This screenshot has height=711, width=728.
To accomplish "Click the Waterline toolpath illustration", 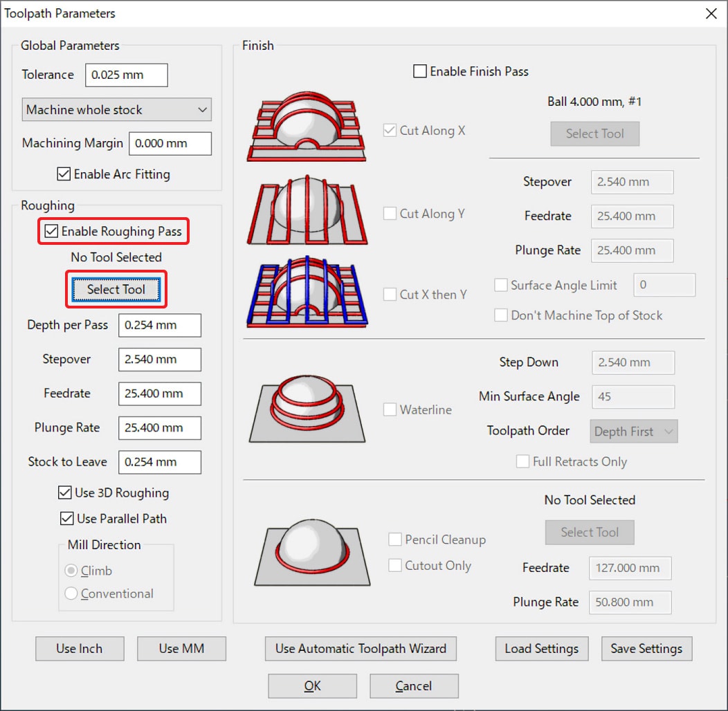I will (307, 408).
